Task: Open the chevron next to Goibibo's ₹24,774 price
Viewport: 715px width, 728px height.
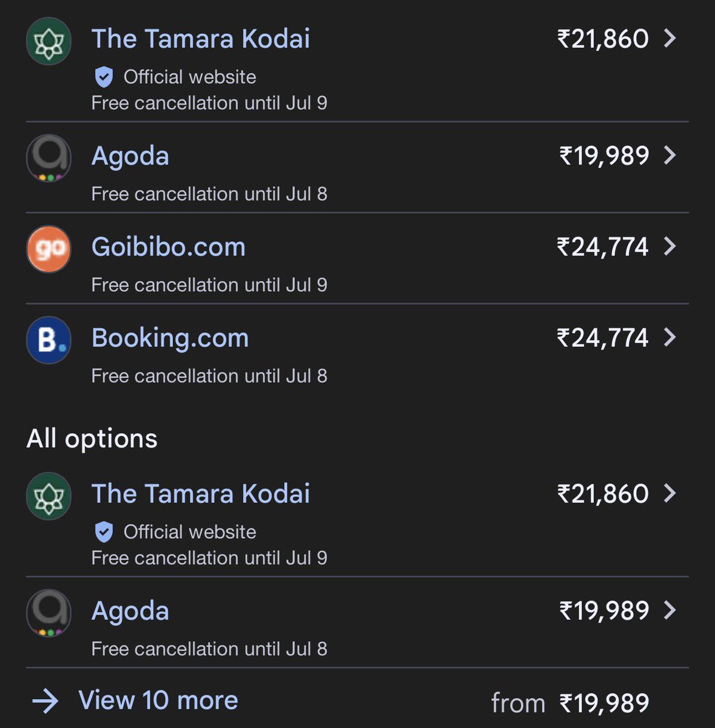Action: 670,246
